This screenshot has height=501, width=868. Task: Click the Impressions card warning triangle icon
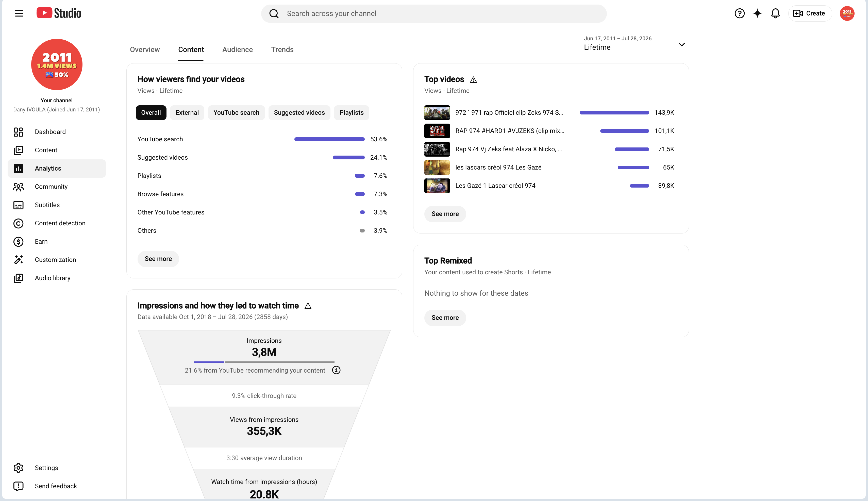308,306
